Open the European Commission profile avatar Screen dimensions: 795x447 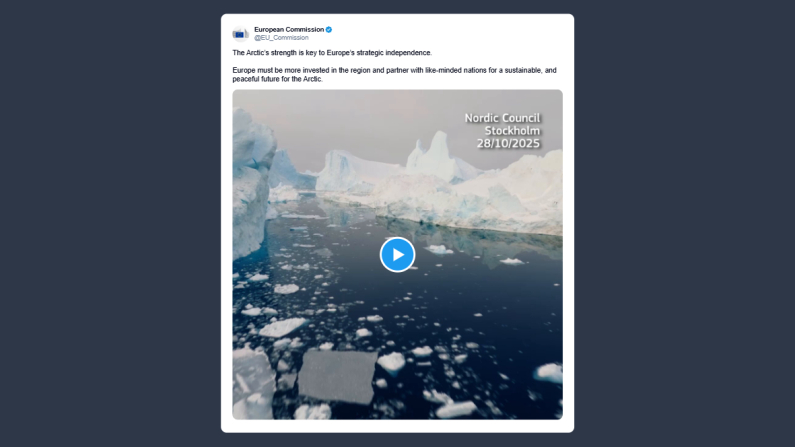click(x=241, y=33)
